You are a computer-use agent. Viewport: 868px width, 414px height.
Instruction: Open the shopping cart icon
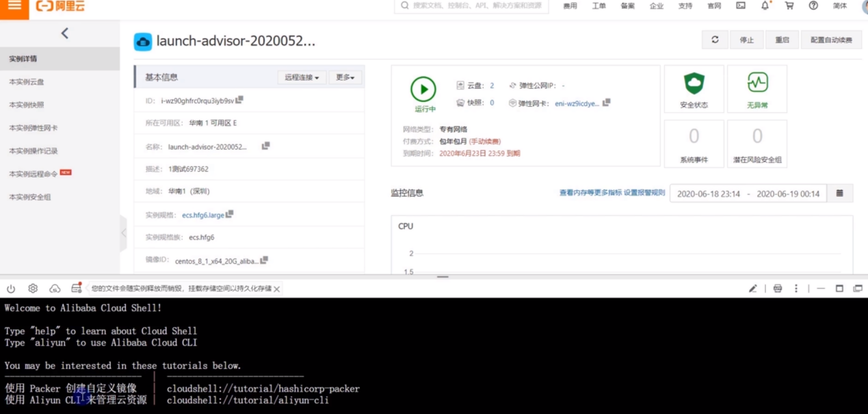click(x=789, y=8)
